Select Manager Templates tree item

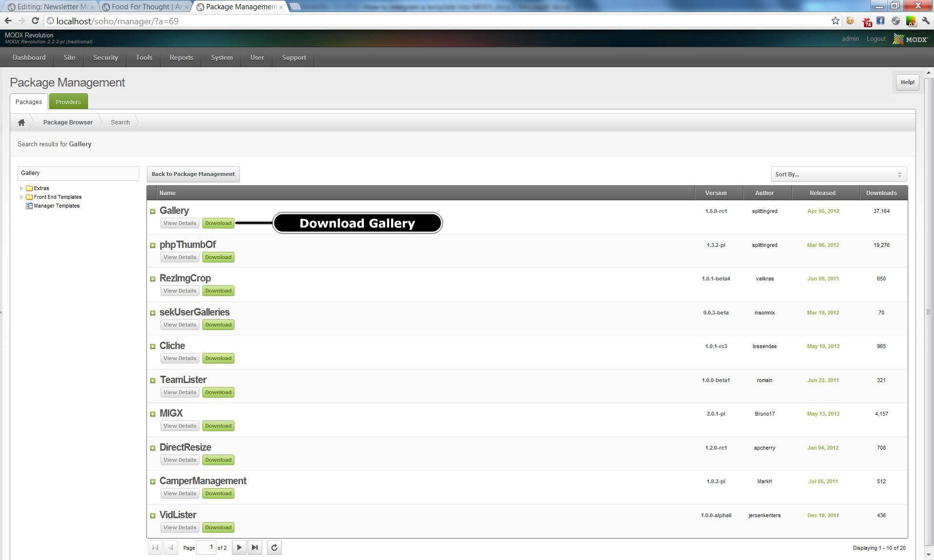[x=56, y=206]
